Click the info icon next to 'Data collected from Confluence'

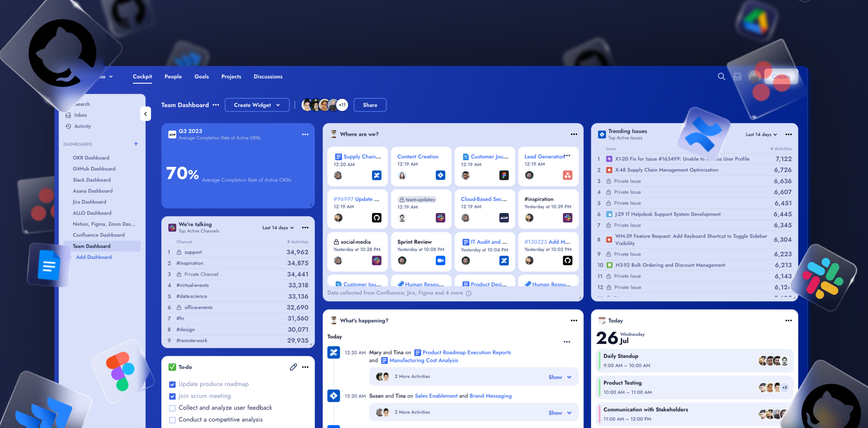pyautogui.click(x=468, y=293)
